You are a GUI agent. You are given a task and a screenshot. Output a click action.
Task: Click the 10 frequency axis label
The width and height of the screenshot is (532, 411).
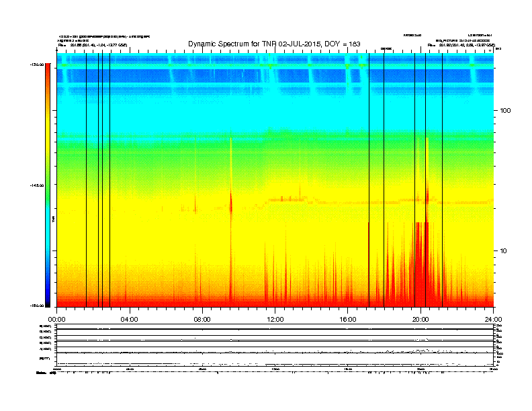tap(504, 251)
